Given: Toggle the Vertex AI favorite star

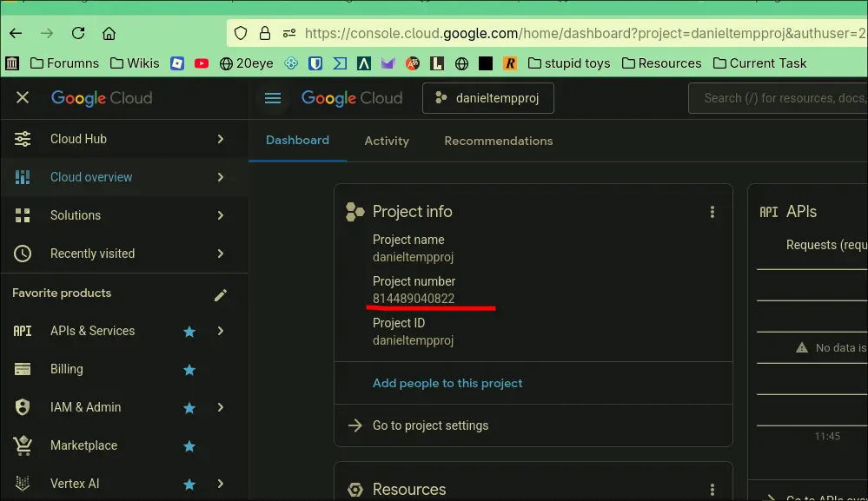Looking at the screenshot, I should pyautogui.click(x=189, y=484).
